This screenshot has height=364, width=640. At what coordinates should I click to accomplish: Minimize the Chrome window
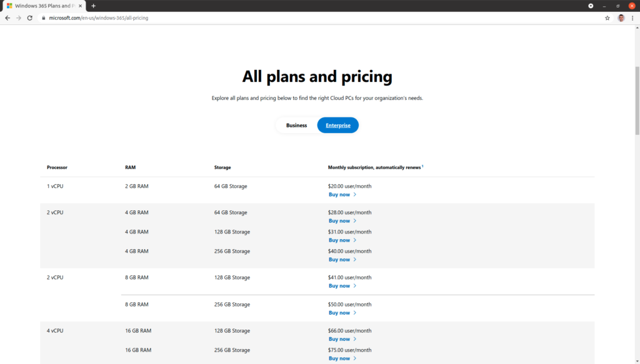(x=604, y=6)
